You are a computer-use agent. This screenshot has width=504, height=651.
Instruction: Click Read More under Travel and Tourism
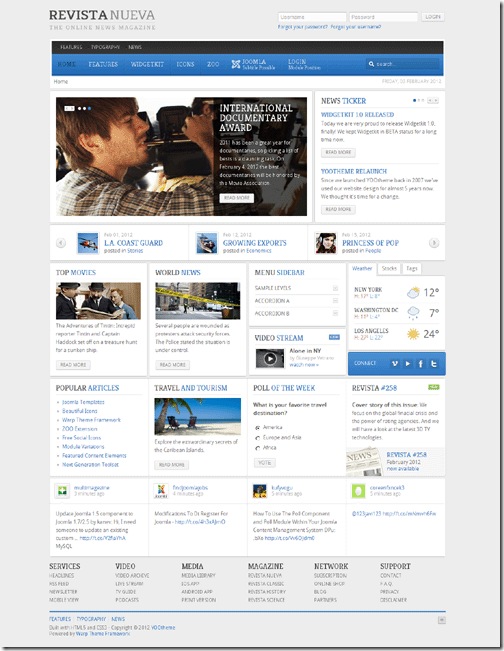[x=171, y=465]
